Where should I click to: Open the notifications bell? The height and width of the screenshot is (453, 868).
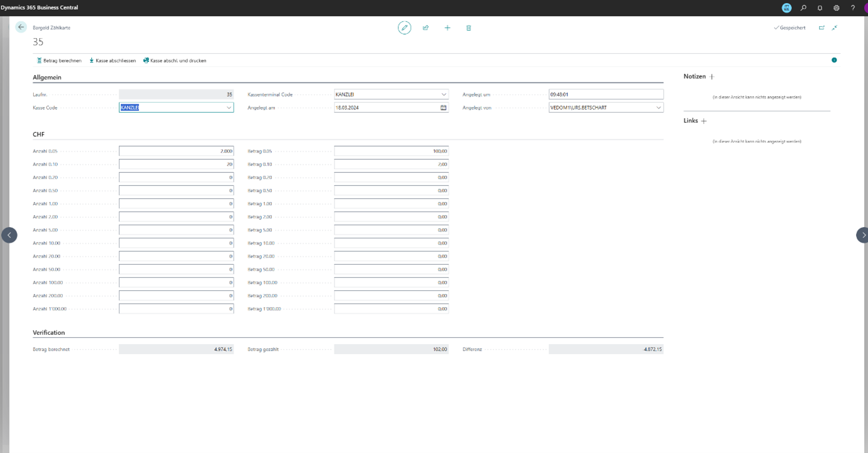820,8
